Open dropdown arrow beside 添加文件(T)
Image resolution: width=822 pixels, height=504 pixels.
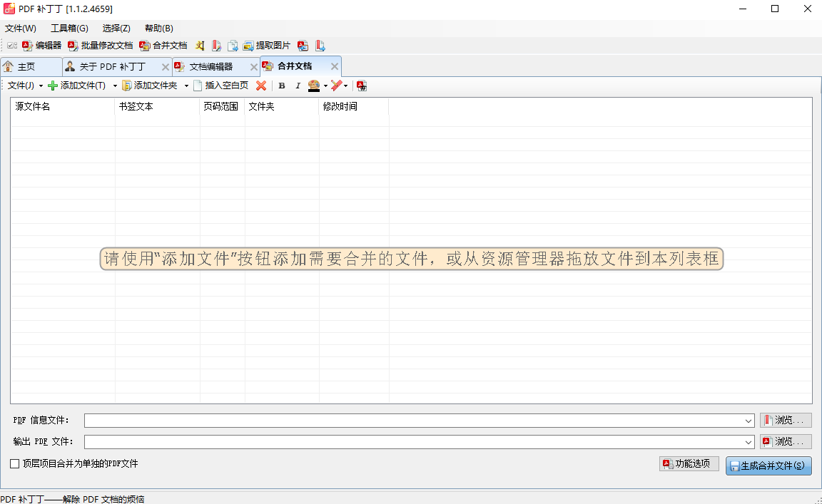115,86
